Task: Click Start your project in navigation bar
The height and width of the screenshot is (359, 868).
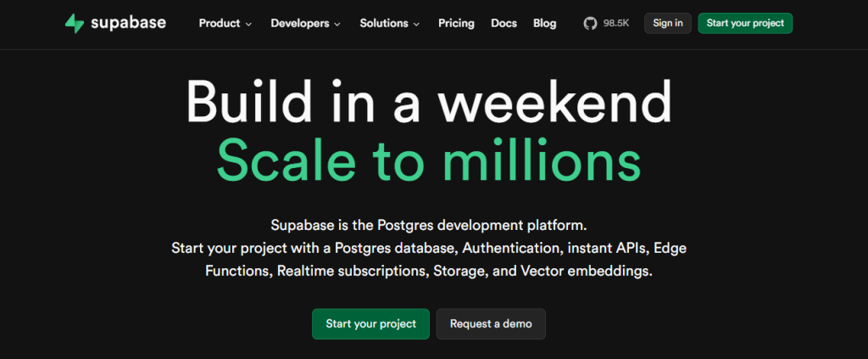Action: pyautogui.click(x=745, y=23)
